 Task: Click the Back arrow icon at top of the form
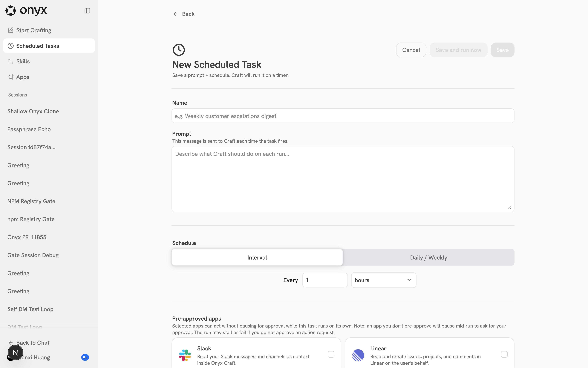175,14
